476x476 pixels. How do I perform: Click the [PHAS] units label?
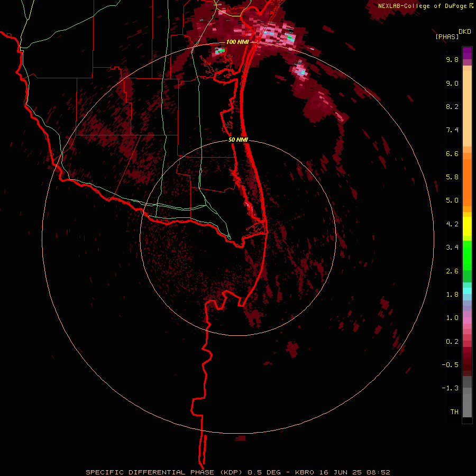click(447, 36)
